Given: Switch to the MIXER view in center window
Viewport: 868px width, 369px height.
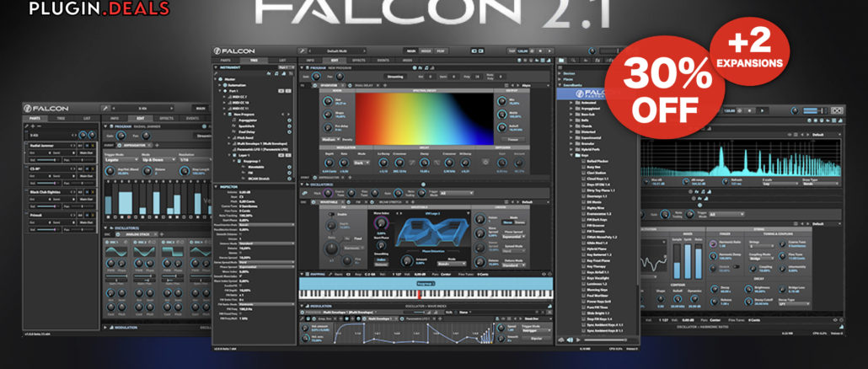Looking at the screenshot, I should click(426, 51).
